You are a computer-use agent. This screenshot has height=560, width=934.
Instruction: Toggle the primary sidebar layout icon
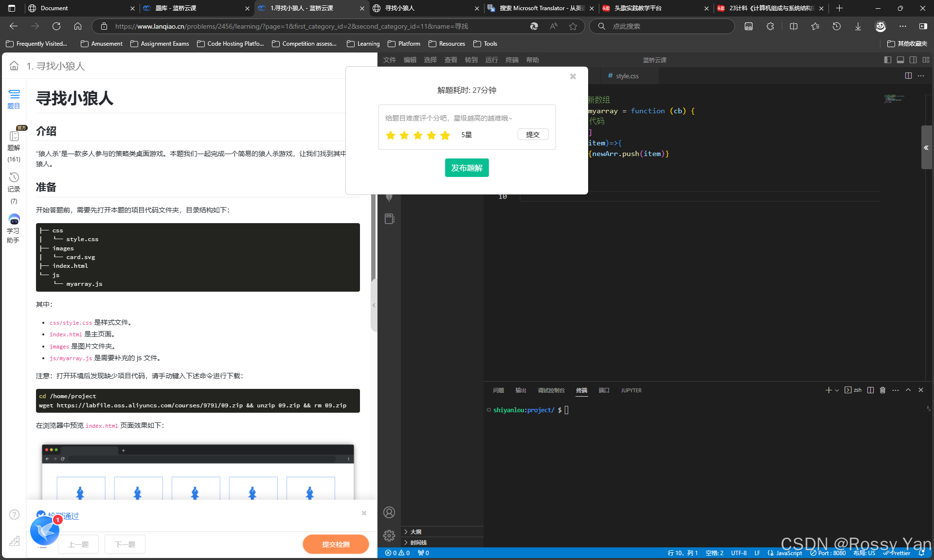pyautogui.click(x=888, y=60)
